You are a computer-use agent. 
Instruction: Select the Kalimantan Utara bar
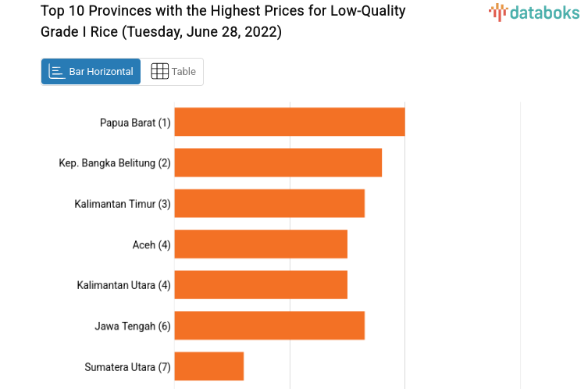[260, 284]
